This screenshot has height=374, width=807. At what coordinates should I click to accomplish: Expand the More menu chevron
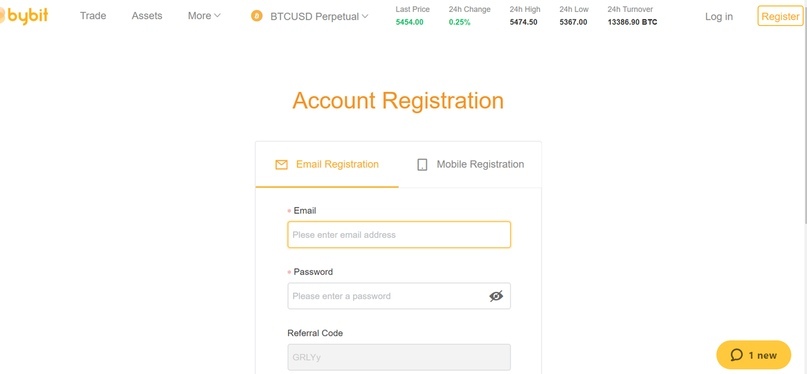coord(217,16)
